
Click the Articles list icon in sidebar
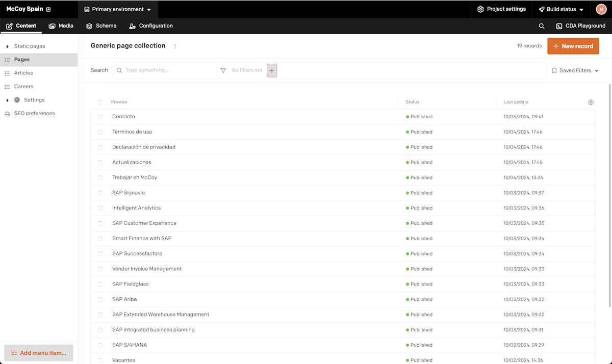point(7,73)
